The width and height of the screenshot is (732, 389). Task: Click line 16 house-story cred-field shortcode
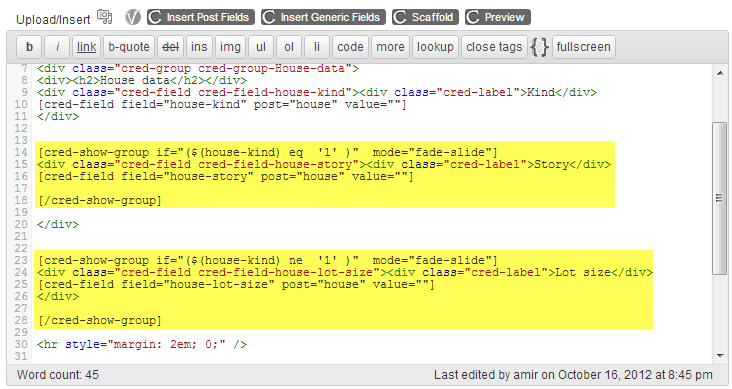pos(225,176)
